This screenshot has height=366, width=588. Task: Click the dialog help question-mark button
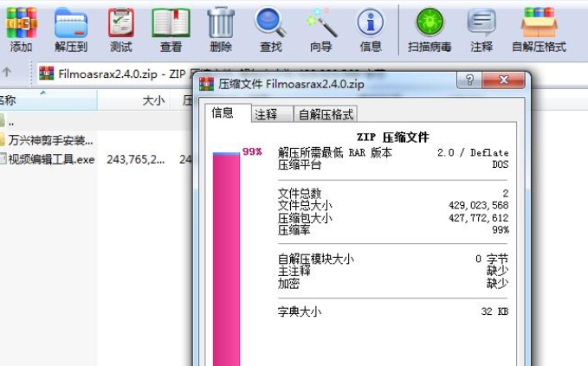469,80
